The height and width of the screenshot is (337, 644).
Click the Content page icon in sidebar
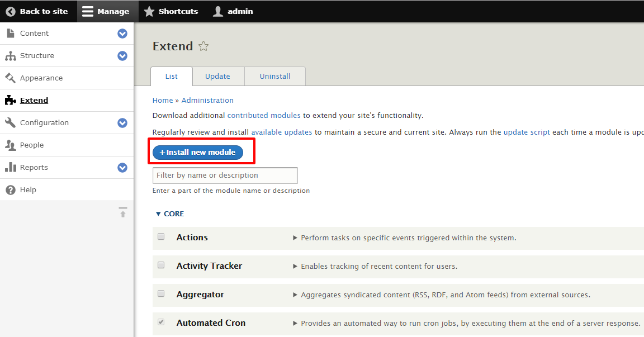click(x=11, y=33)
